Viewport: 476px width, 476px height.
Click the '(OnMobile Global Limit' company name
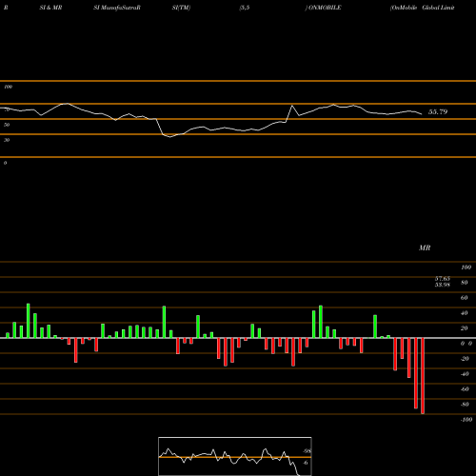point(423,8)
